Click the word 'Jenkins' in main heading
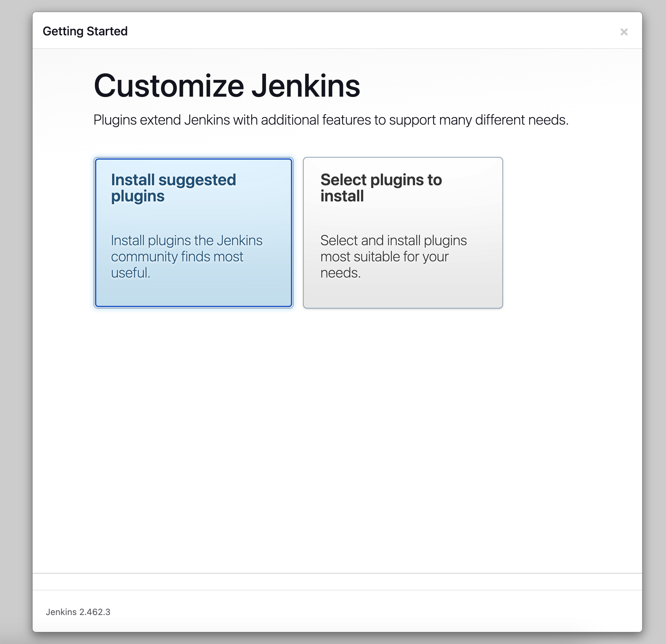This screenshot has width=666, height=644. point(305,86)
